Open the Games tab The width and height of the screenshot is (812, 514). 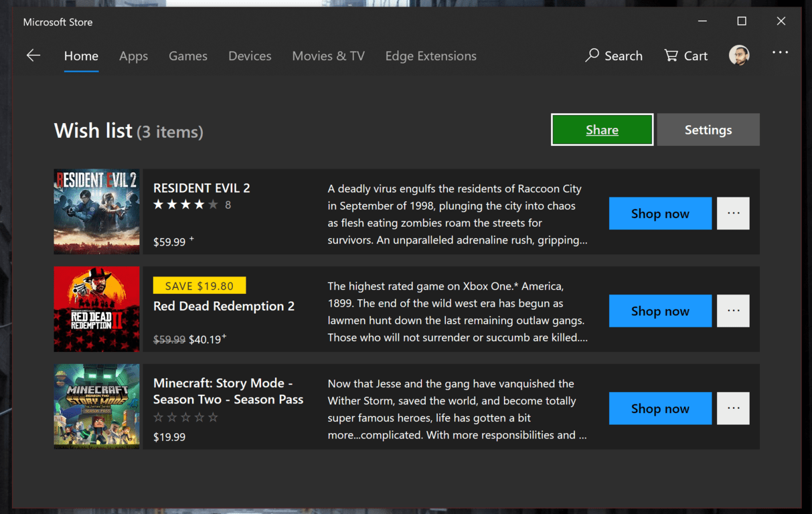[188, 56]
